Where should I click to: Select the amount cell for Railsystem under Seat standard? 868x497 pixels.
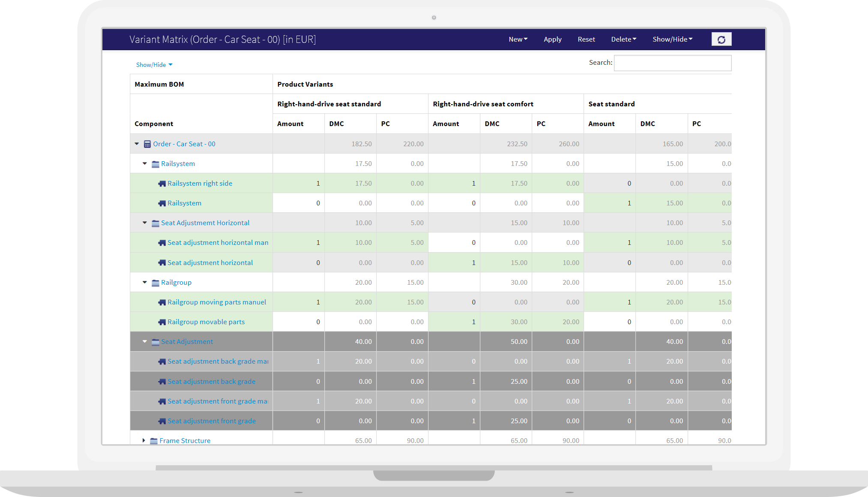click(609, 203)
